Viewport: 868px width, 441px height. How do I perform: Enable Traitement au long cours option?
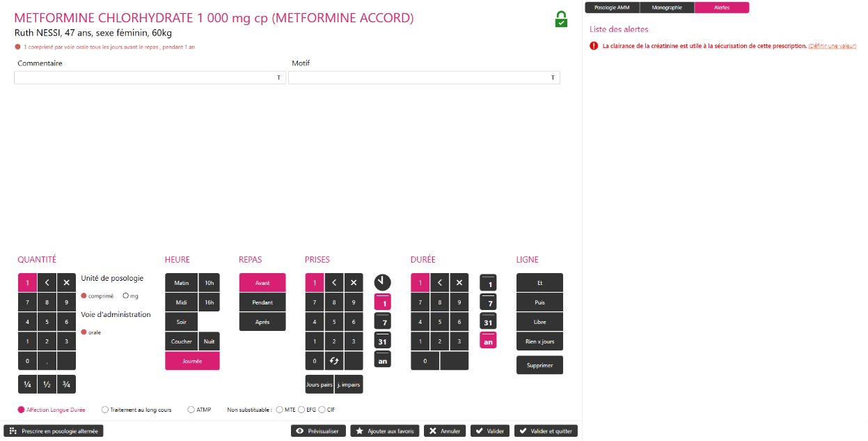coord(105,410)
